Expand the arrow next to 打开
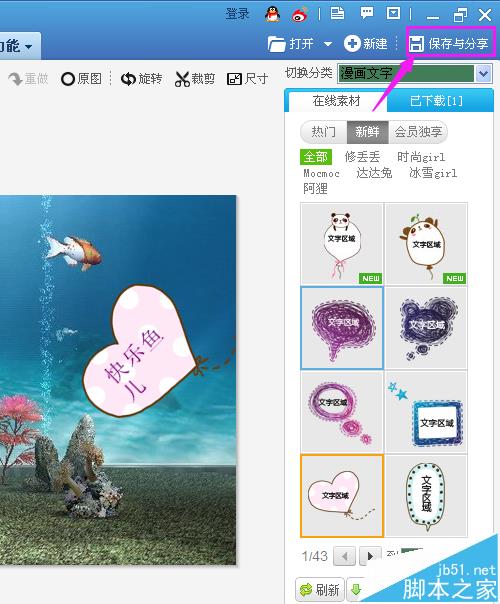 328,44
